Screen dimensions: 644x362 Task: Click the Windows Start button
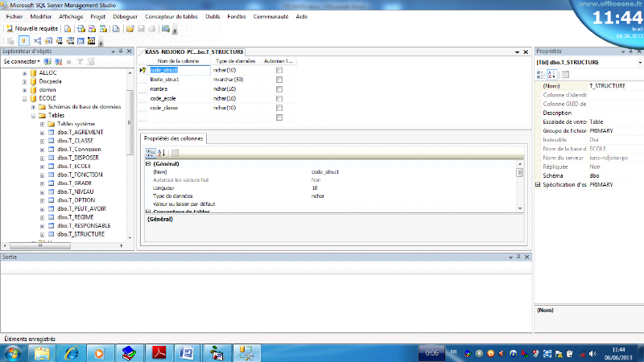tap(12, 353)
